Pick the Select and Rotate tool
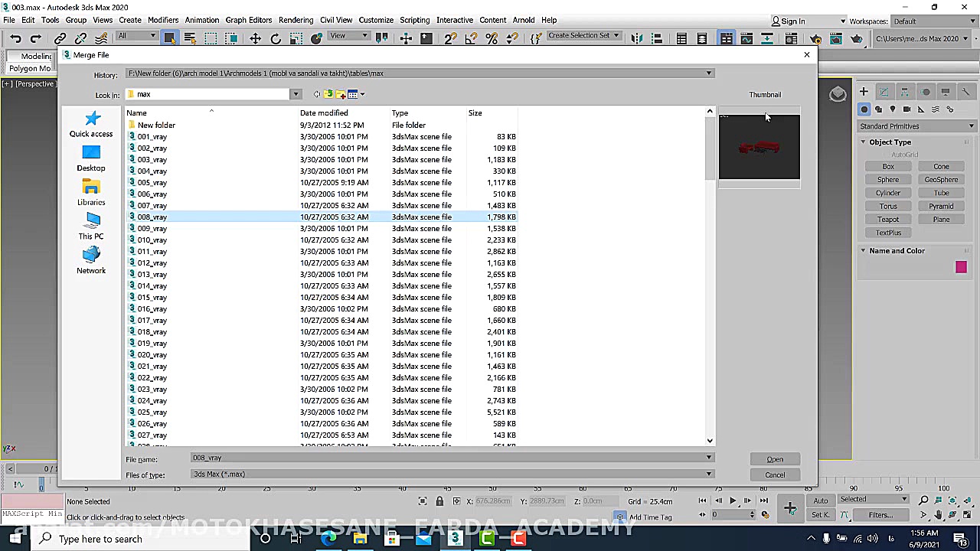980x551 pixels. 276,38
